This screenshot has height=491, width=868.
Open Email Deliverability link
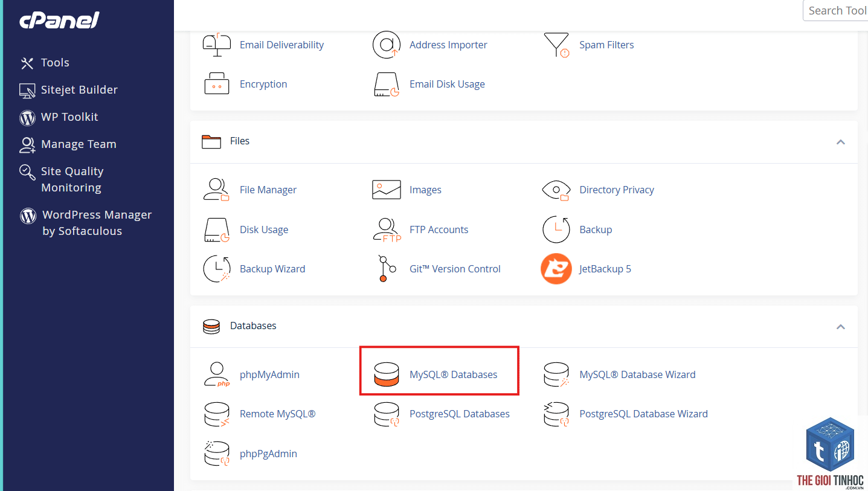[x=281, y=45]
